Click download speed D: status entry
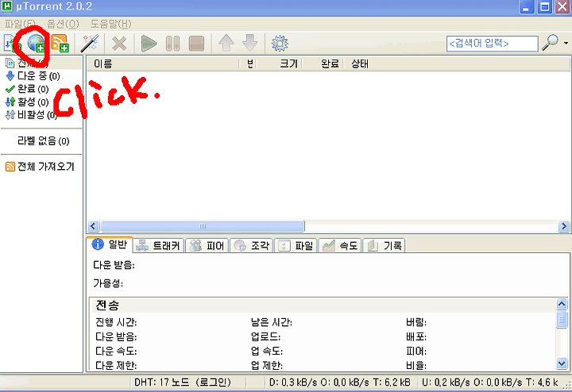This screenshot has height=392, width=572. [x=340, y=382]
